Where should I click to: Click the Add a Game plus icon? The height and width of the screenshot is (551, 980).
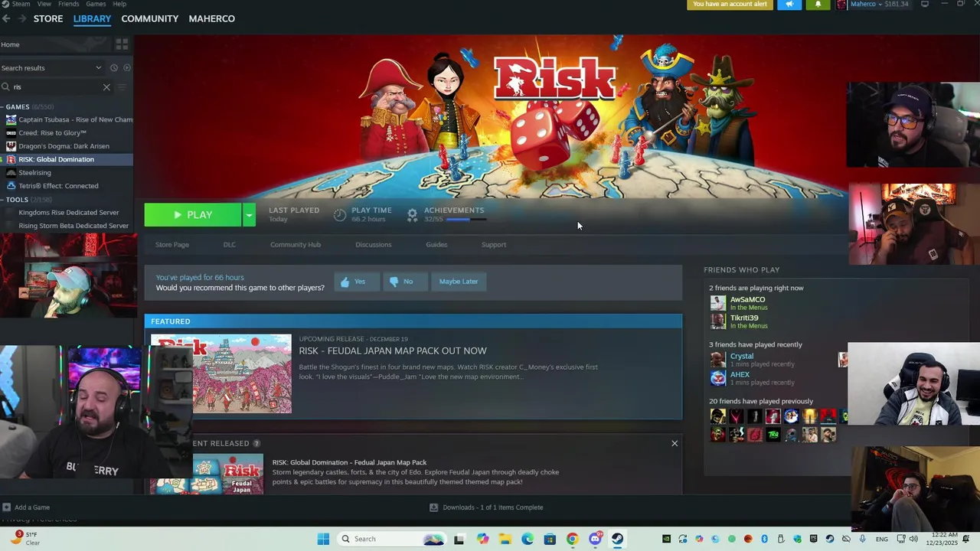click(6, 507)
